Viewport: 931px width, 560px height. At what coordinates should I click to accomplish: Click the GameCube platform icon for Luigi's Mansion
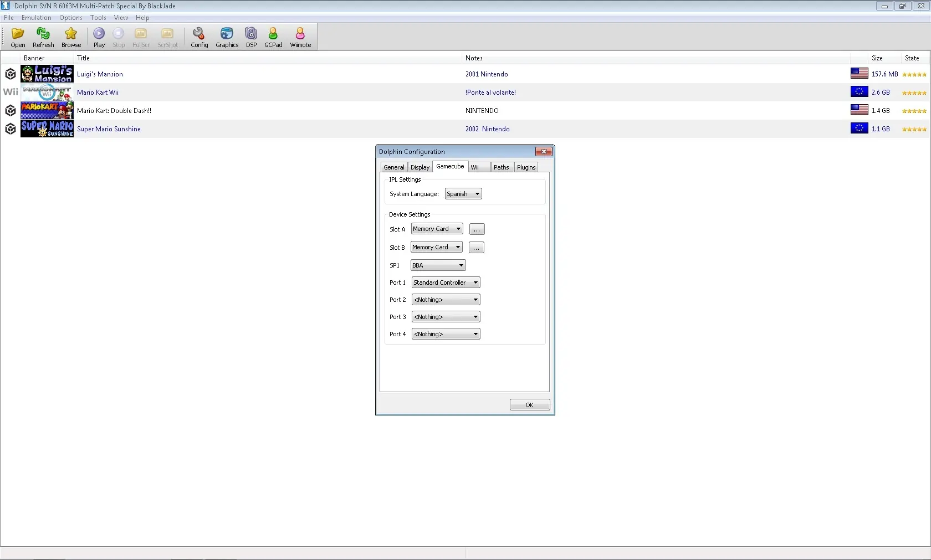(11, 74)
